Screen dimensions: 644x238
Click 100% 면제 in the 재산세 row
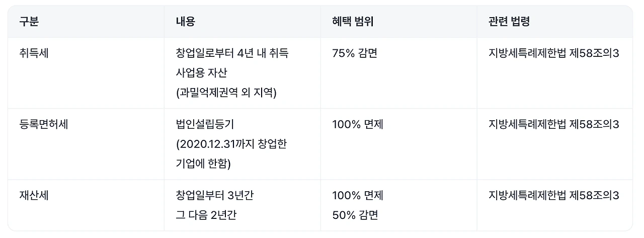click(x=358, y=195)
